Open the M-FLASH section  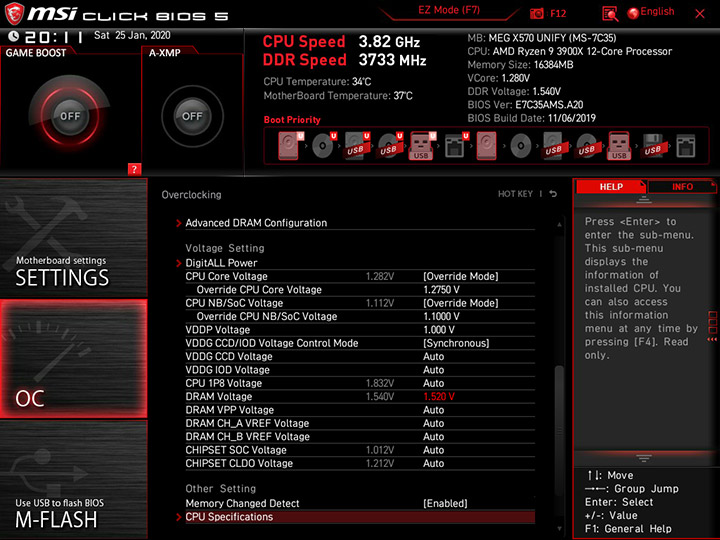(x=73, y=480)
